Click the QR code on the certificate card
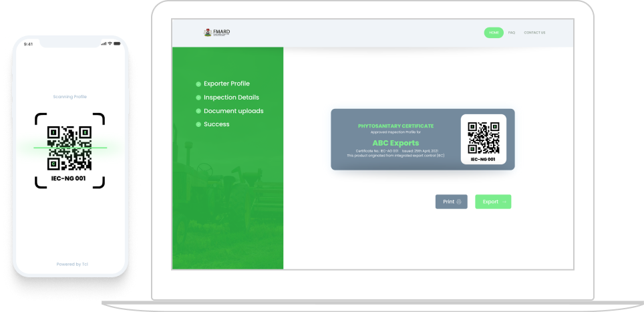Image resolution: width=644 pixels, height=312 pixels. [x=484, y=138]
